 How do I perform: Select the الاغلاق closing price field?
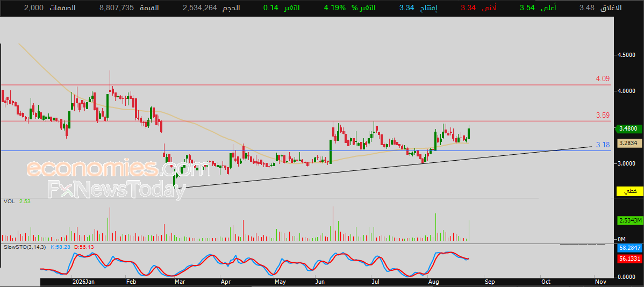click(606, 8)
